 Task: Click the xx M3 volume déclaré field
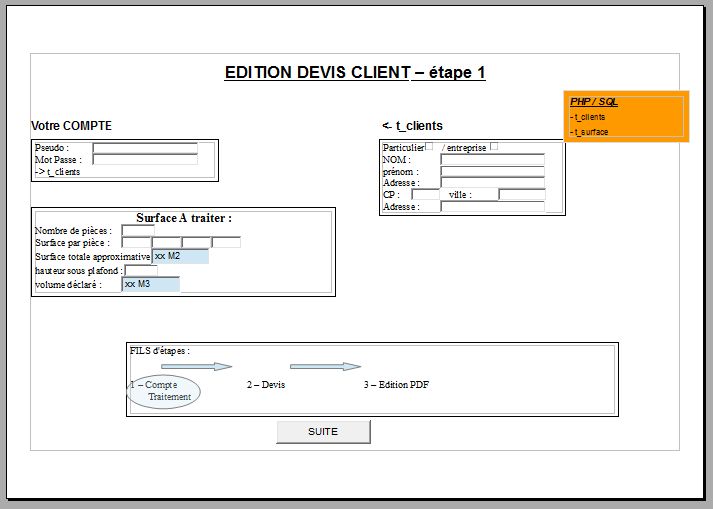[x=151, y=284]
